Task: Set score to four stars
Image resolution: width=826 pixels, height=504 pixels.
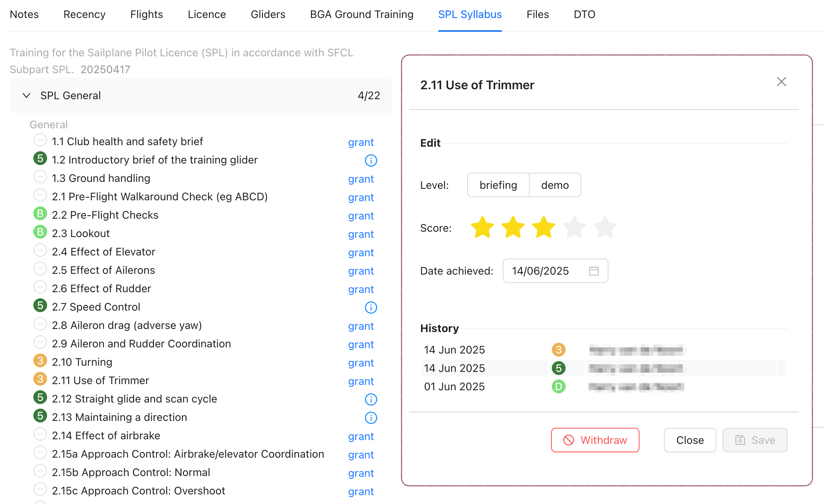Action: 574,227
